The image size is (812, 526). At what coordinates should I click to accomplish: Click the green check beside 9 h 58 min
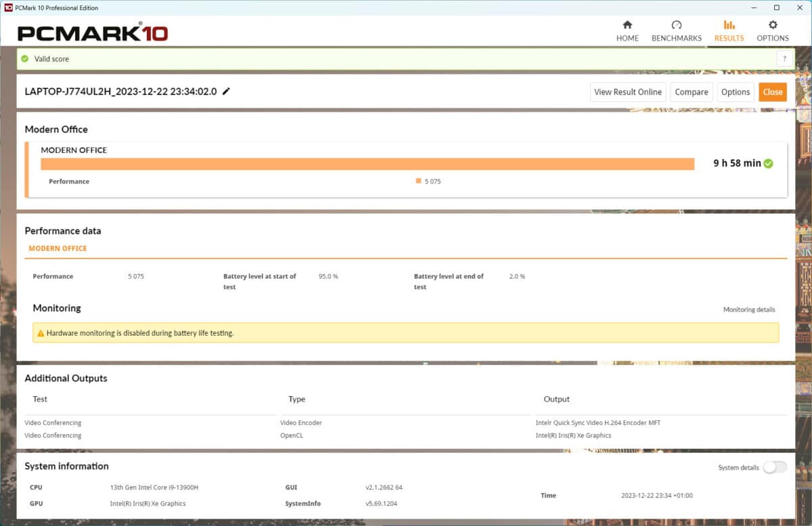[x=768, y=163]
